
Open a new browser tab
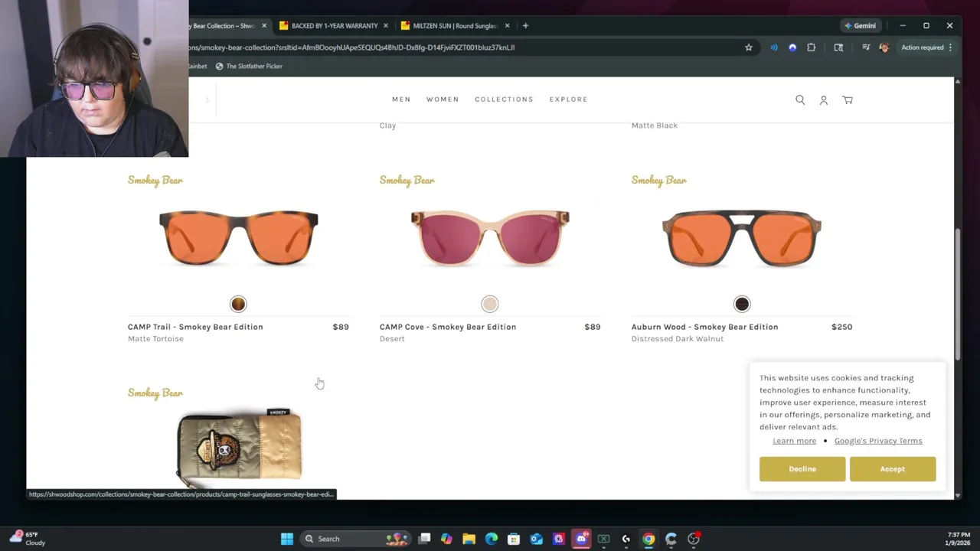click(525, 25)
